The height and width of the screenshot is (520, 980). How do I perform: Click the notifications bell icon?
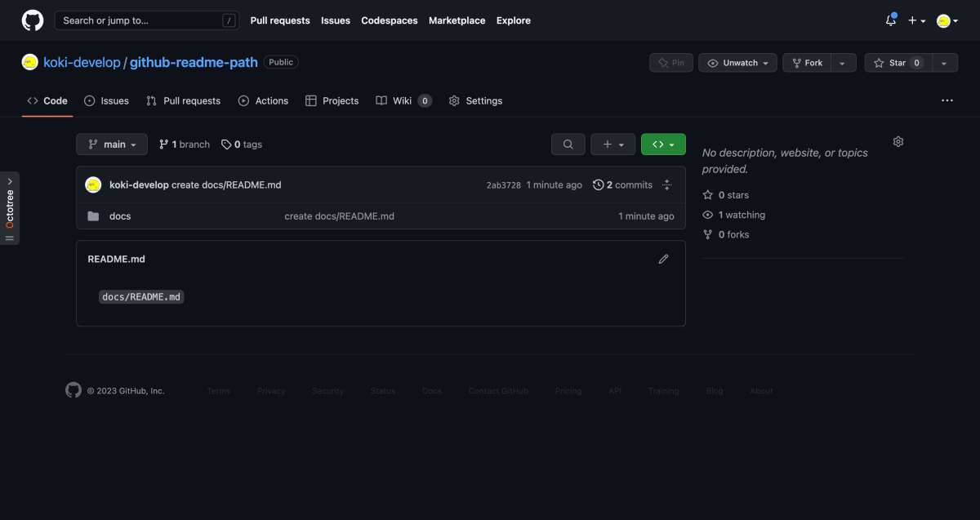tap(891, 20)
